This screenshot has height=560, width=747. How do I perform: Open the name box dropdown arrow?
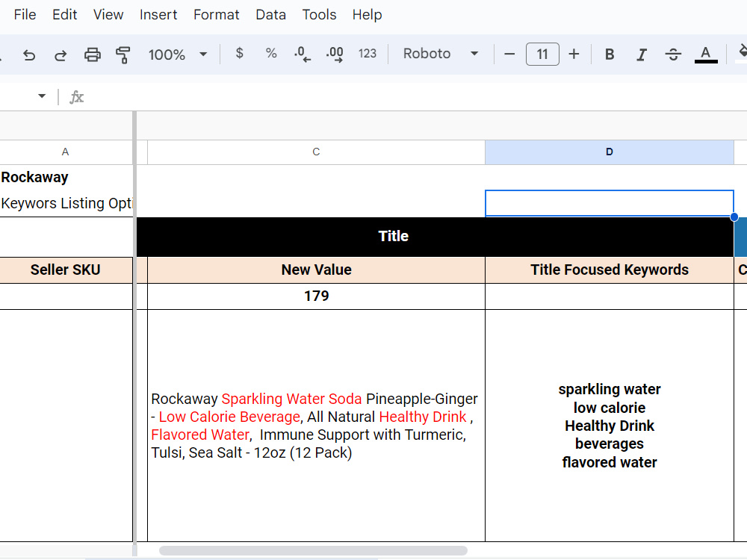42,96
